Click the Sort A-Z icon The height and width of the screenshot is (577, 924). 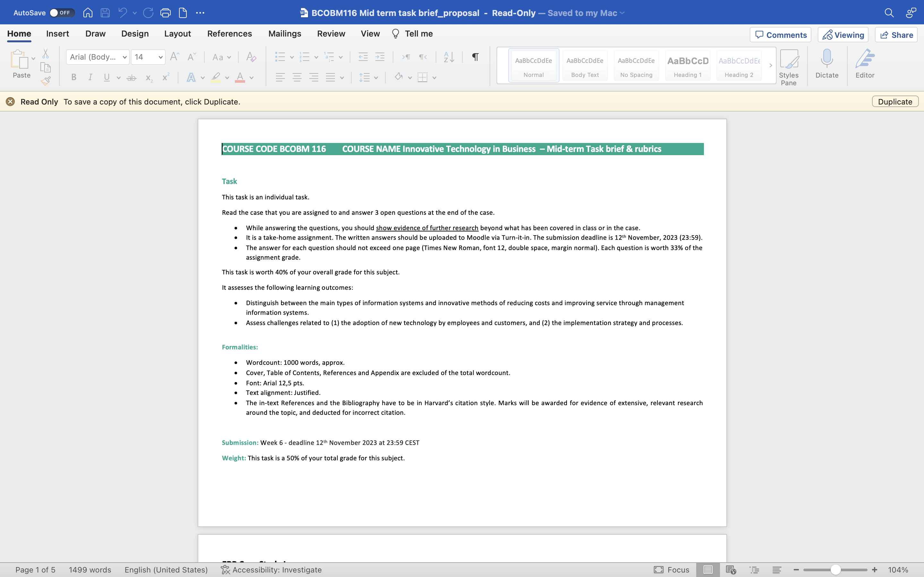pyautogui.click(x=449, y=57)
